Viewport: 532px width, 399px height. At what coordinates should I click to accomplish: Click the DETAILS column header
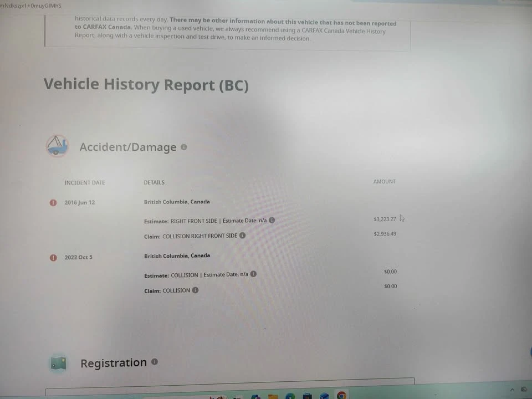(154, 182)
